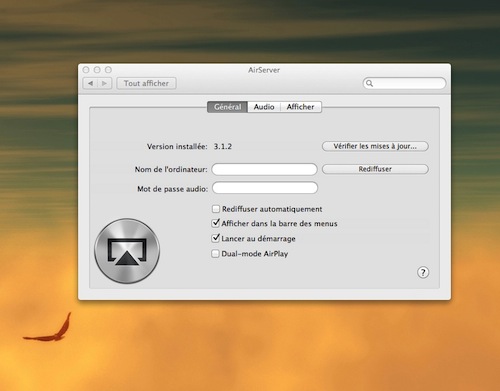This screenshot has height=391, width=500.
Task: Click the Rediffuser button
Action: (x=375, y=169)
